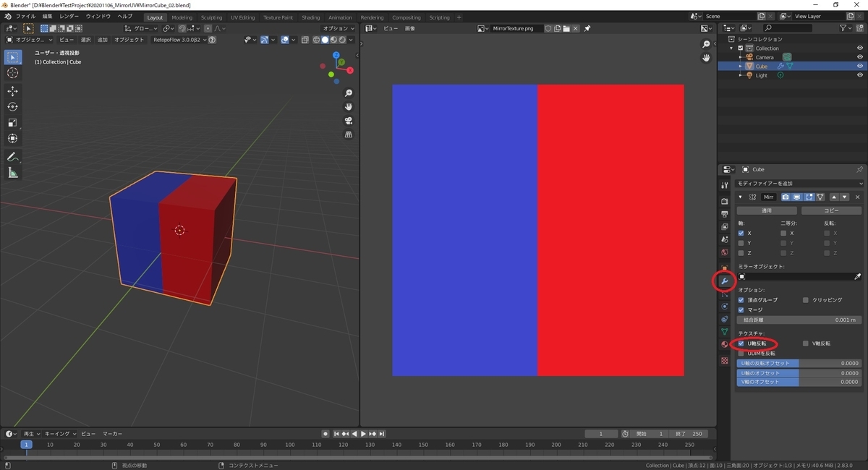Expand the Camera item in outliner
This screenshot has height=470, width=868.
point(741,57)
